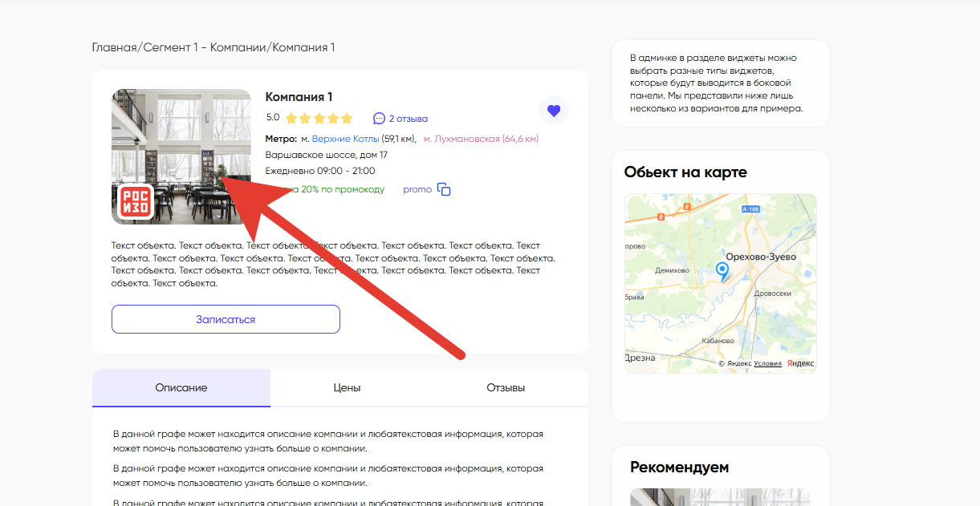Open the company library photo

coord(181,136)
